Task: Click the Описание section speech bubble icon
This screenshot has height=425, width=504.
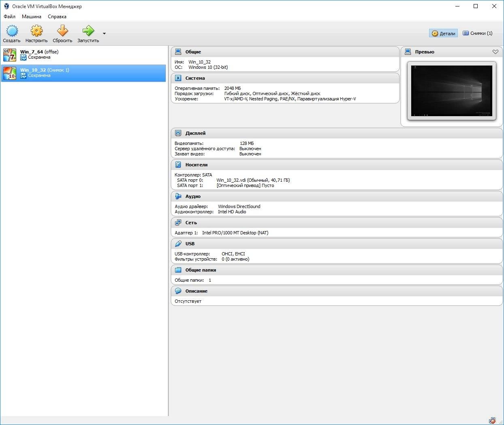Action: point(178,291)
